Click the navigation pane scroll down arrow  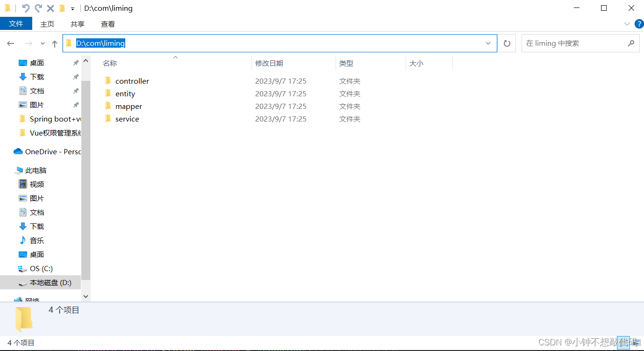pyautogui.click(x=86, y=296)
